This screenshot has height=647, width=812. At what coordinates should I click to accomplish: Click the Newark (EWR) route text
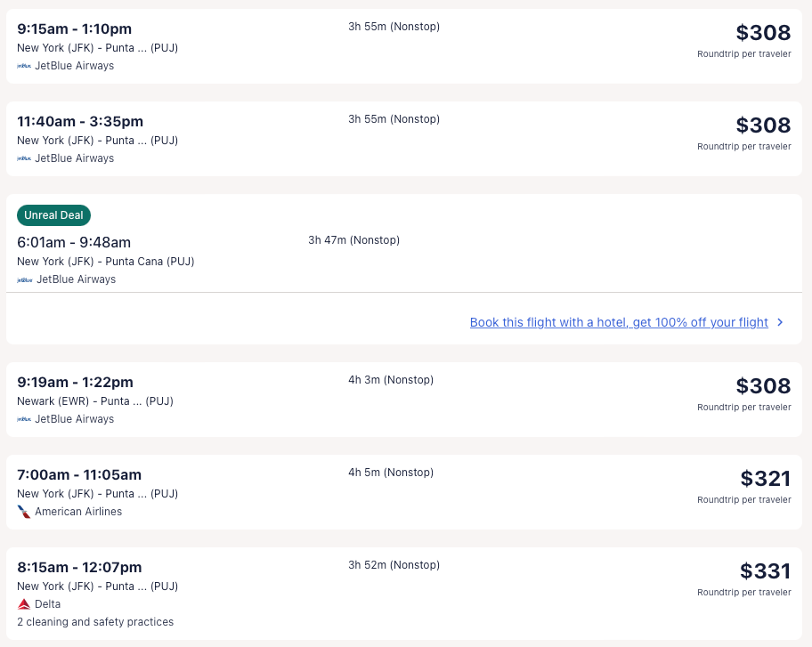click(94, 401)
